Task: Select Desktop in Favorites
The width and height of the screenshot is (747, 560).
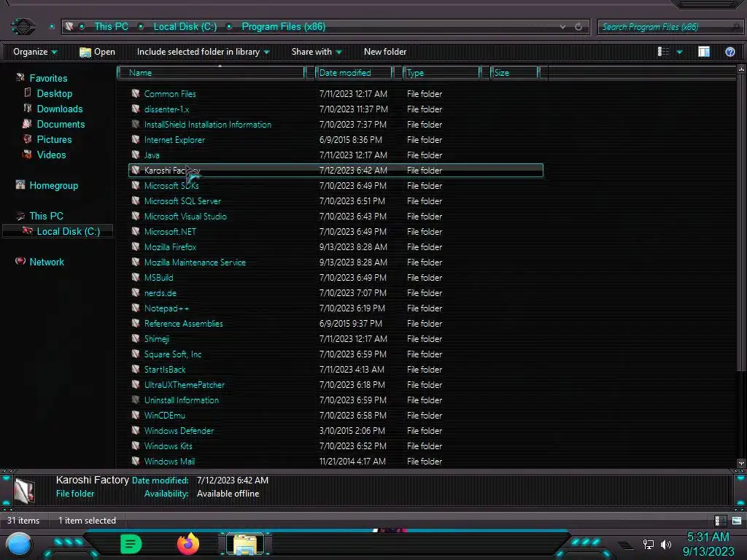Action: coord(55,93)
